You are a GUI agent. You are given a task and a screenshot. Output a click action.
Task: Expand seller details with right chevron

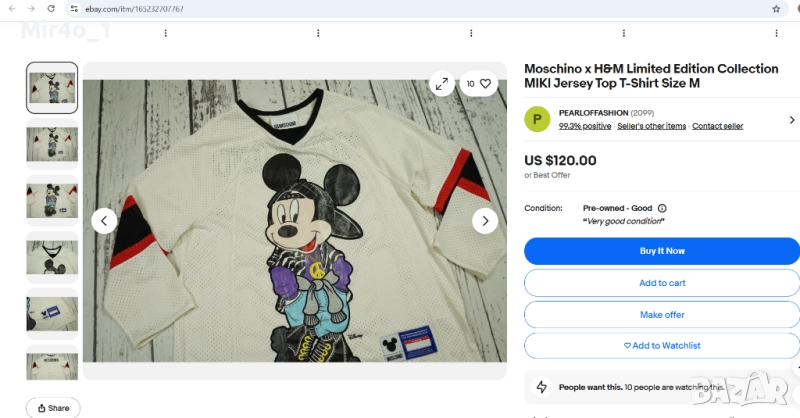[793, 119]
